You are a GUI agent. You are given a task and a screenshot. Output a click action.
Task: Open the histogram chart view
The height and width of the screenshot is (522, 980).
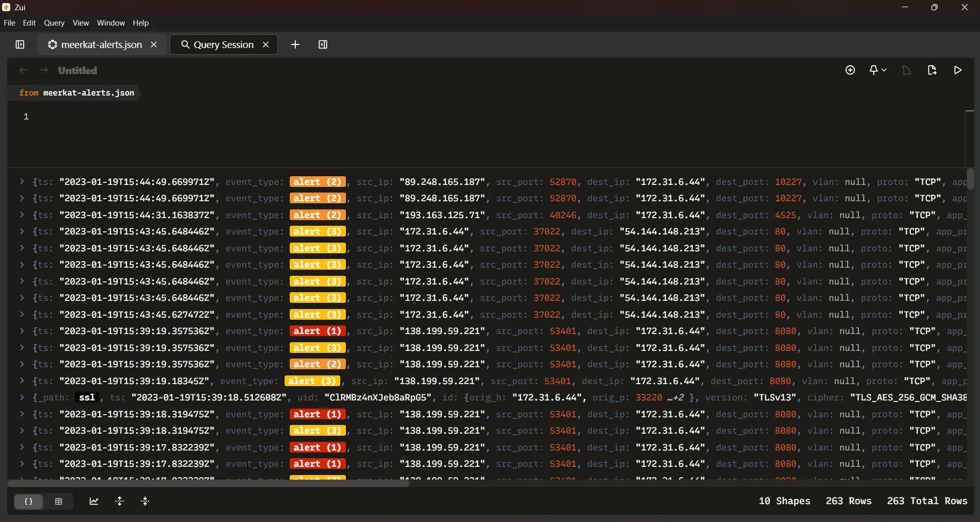click(x=94, y=502)
